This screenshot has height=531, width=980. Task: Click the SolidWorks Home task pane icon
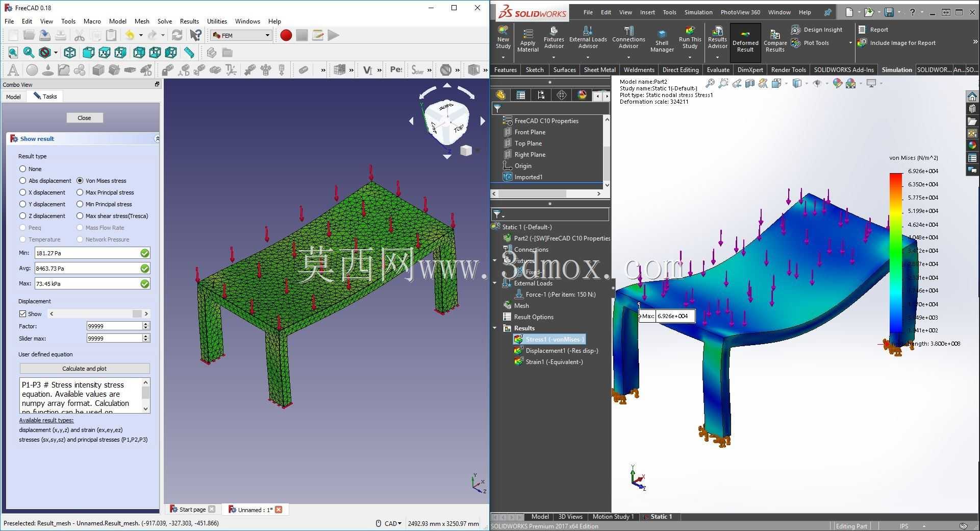pos(972,96)
